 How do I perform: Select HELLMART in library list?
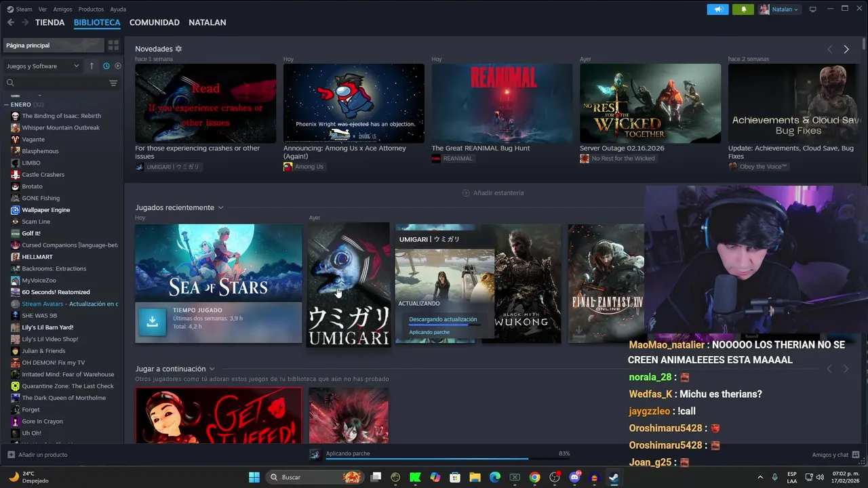[x=37, y=257]
